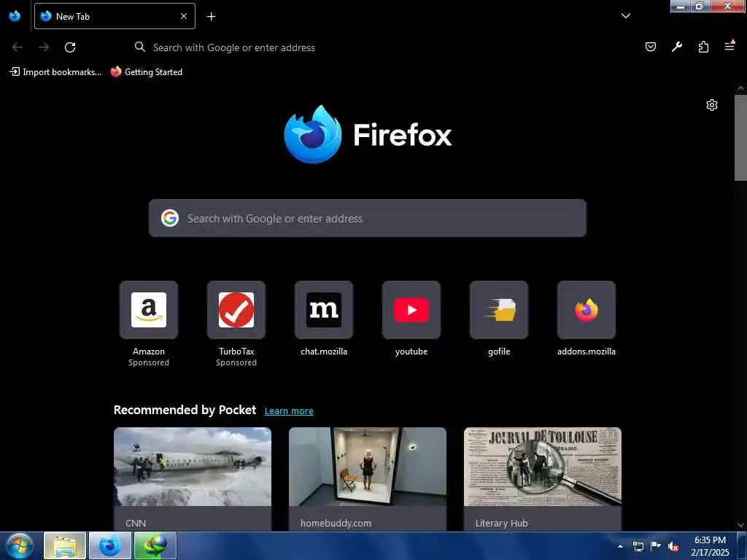The image size is (747, 560).
Task: Click the page center Google search box
Action: point(368,218)
